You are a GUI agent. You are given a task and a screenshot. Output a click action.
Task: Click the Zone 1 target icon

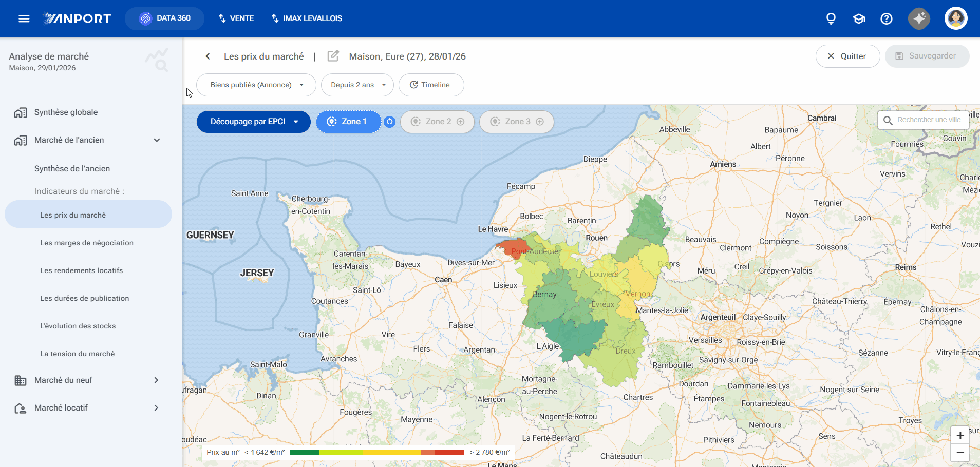(332, 122)
